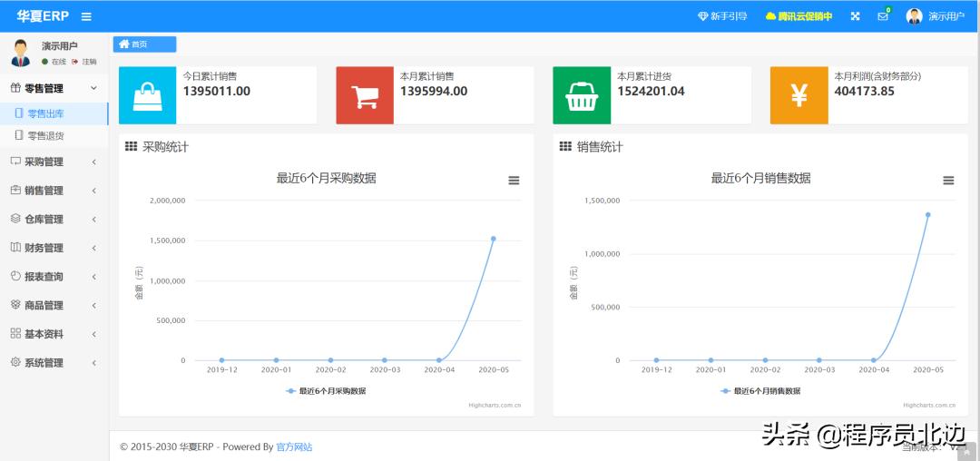The image size is (980, 461).
Task: Open the 官方网站 footer link
Action: pyautogui.click(x=294, y=447)
